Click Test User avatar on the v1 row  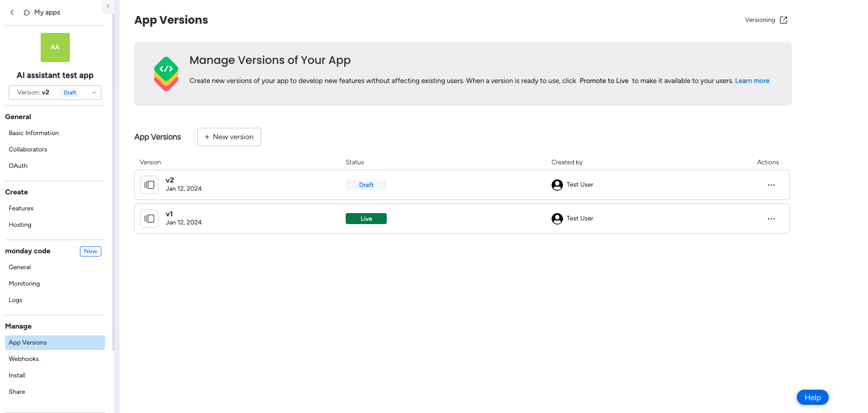point(557,219)
